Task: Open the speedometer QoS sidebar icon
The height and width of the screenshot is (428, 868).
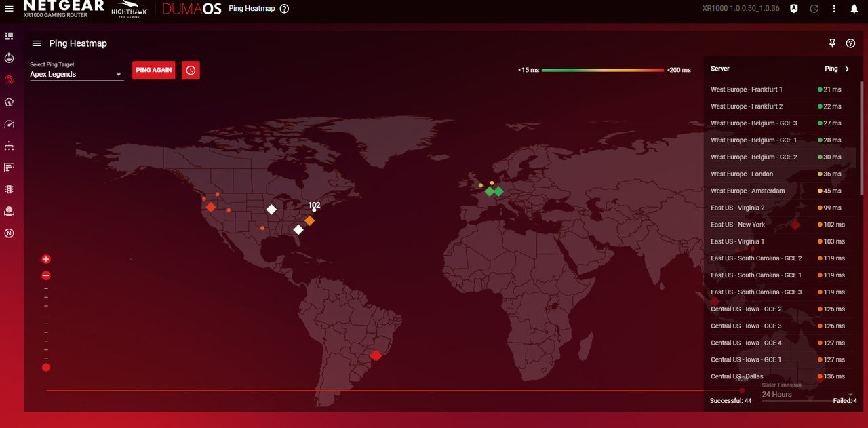Action: pos(9,123)
